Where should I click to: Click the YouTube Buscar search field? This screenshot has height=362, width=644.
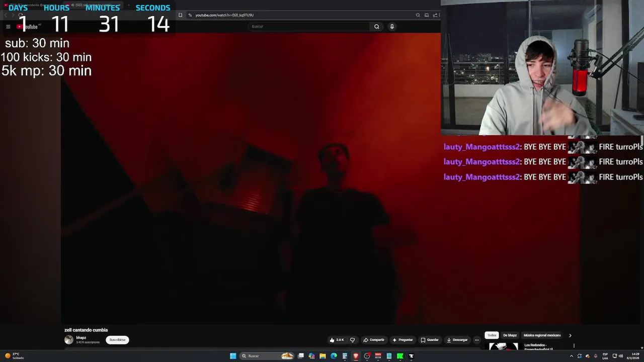tap(309, 27)
